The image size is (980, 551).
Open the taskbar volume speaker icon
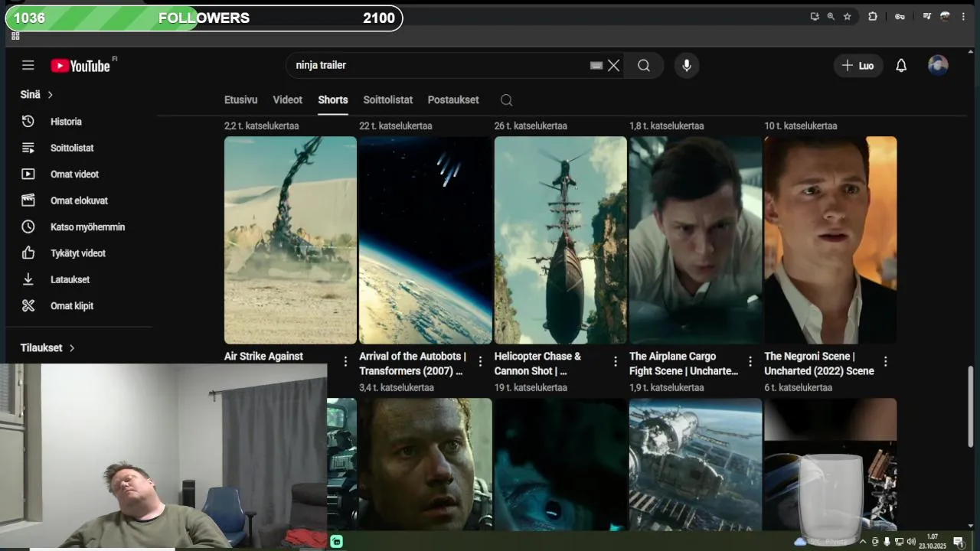(x=911, y=542)
